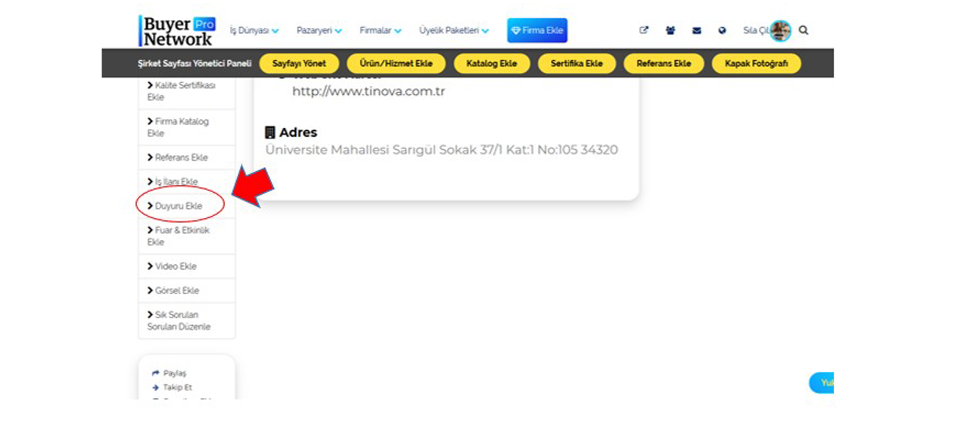Image resolution: width=980 pixels, height=438 pixels.
Task: Click the Şirket Sayfası Yönetici Paneli label
Action: 194,64
